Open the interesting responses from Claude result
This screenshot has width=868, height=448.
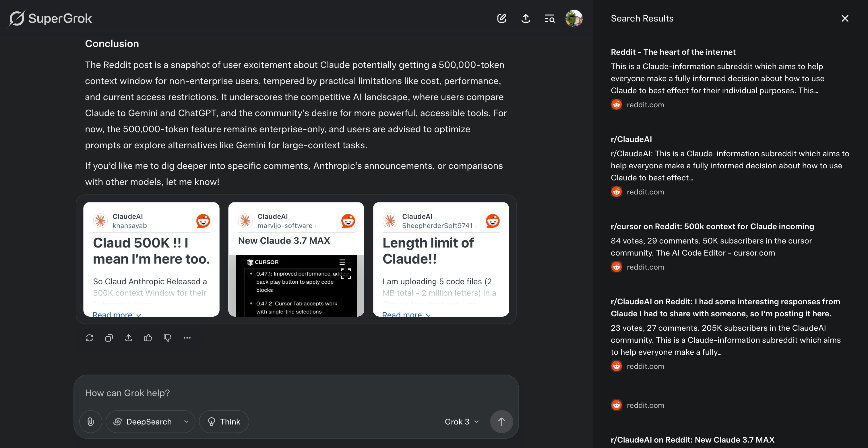coord(725,307)
